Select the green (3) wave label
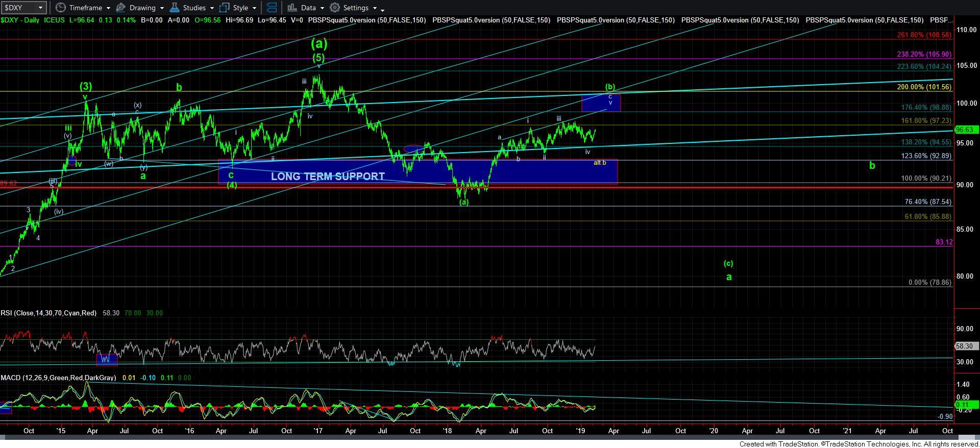The width and height of the screenshot is (980, 448). (x=85, y=87)
